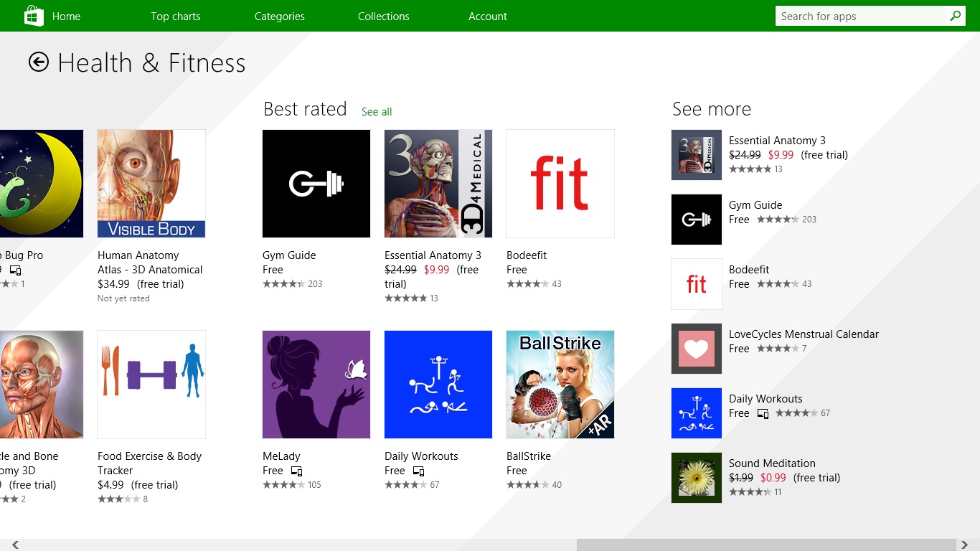This screenshot has width=980, height=551.
Task: Click Gym Guide star rating under tile
Action: click(284, 284)
